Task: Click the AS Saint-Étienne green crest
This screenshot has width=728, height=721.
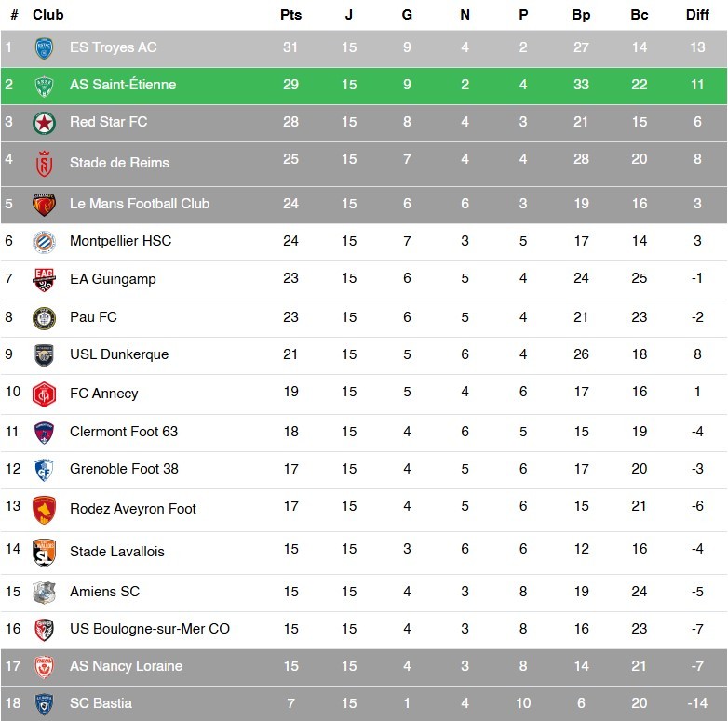Action: 43,85
